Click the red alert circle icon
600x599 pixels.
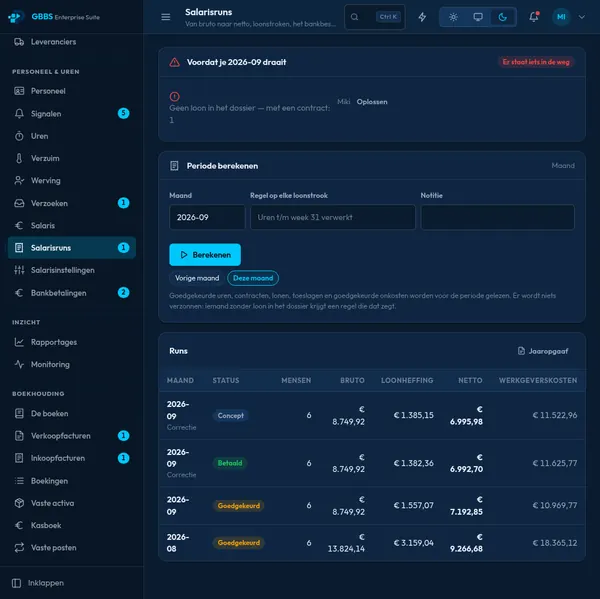click(174, 96)
